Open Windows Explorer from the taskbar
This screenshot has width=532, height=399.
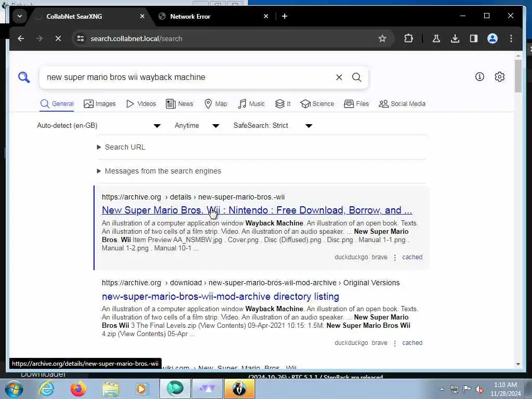click(111, 389)
